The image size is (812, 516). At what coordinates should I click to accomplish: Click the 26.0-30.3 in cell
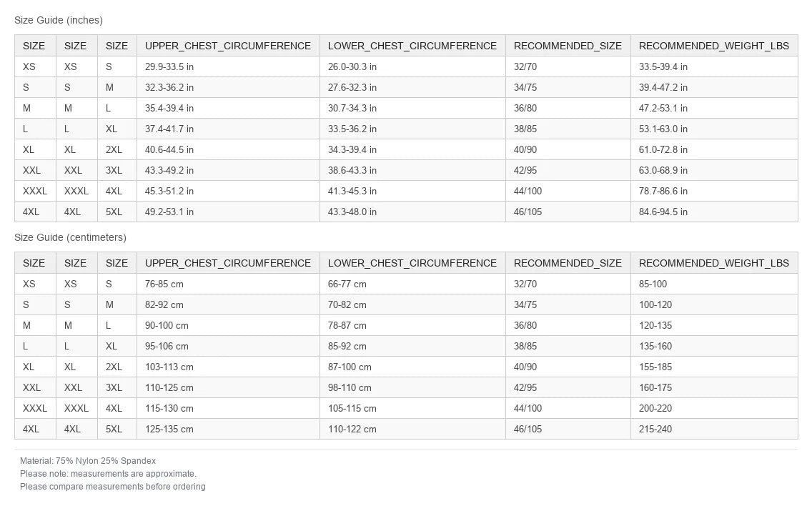(412, 66)
